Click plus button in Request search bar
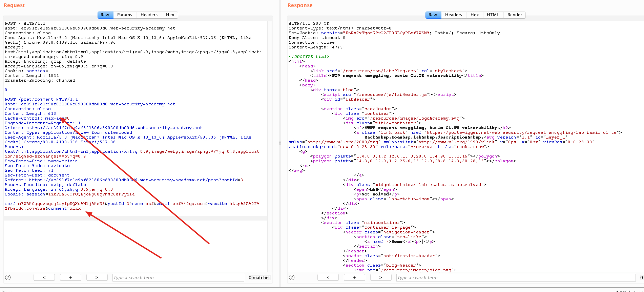The width and height of the screenshot is (644, 292). (70, 277)
